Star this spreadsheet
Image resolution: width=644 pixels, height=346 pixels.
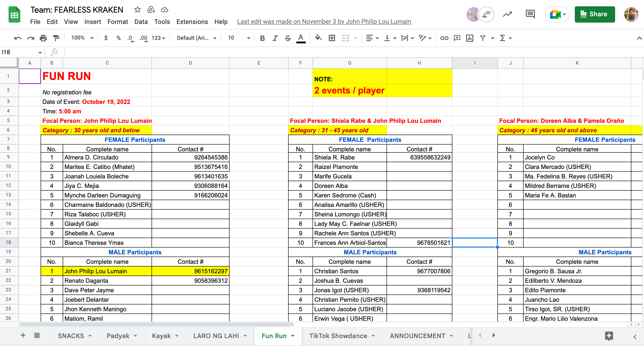[x=137, y=10]
